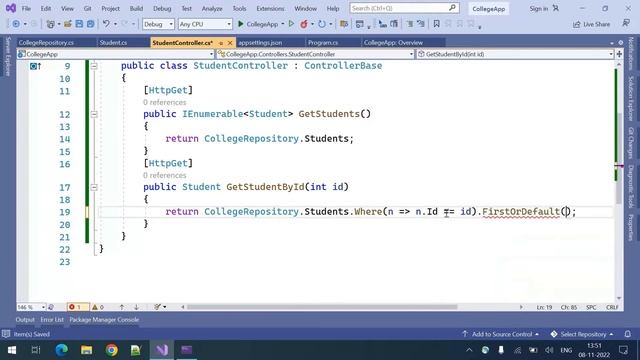Switch to the Program.cs tab

(322, 43)
